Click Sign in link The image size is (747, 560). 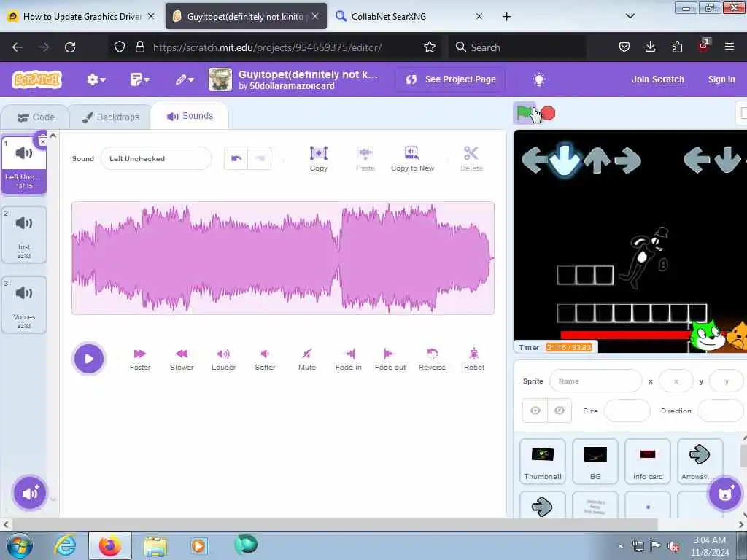[x=721, y=79]
